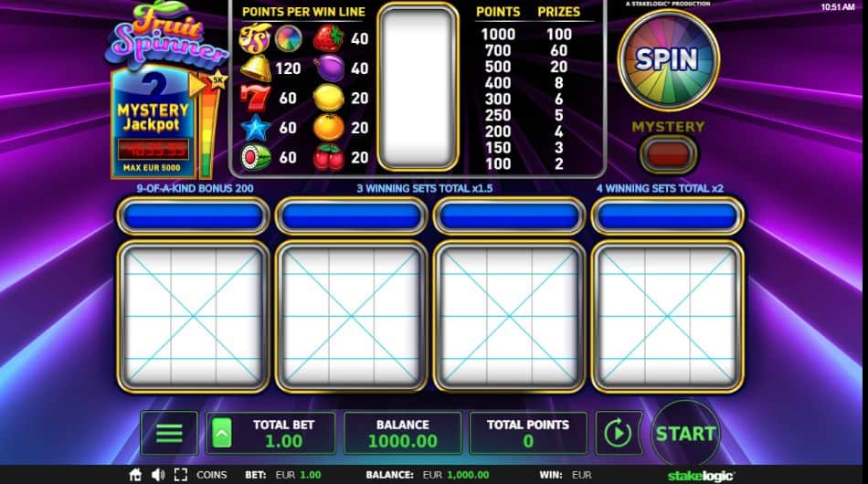Viewport: 868px width, 484px height.
Task: Select the blue star symbol
Action: 255,129
